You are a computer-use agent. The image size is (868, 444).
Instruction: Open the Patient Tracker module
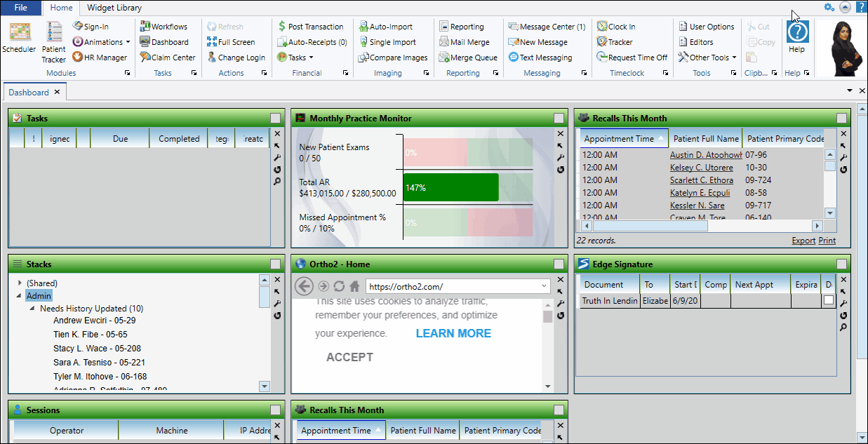click(53, 41)
